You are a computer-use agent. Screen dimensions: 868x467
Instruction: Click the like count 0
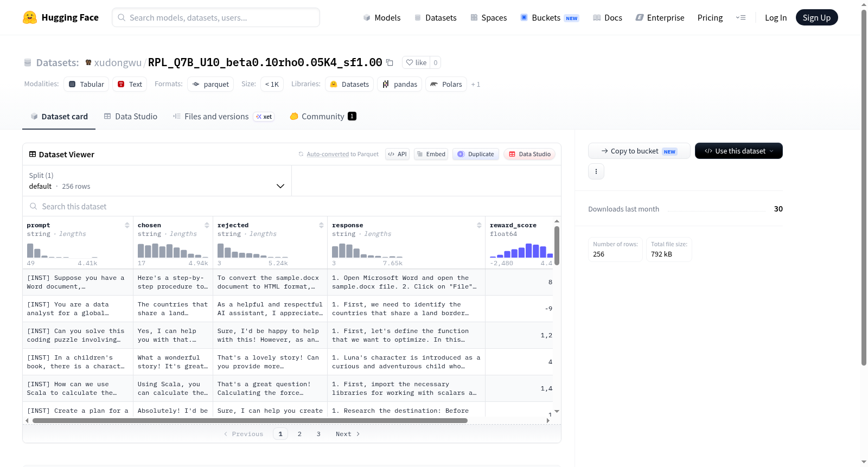pos(435,62)
